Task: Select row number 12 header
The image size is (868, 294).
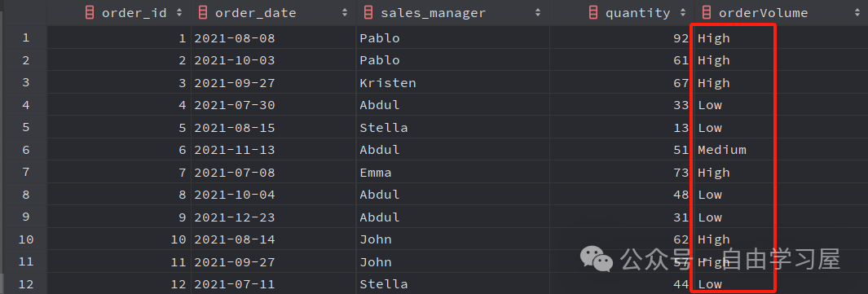Action: coord(24,284)
